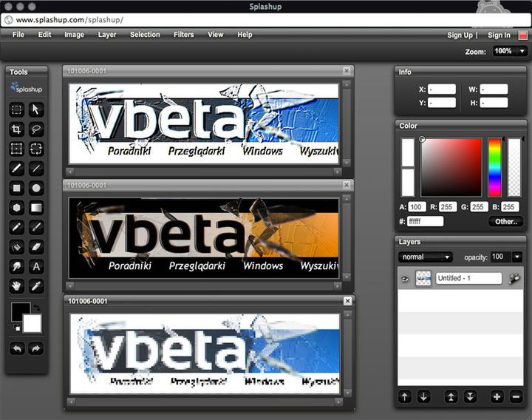532x420 pixels.
Task: Select the tool right of the Pencil tool
Action: coord(36,227)
